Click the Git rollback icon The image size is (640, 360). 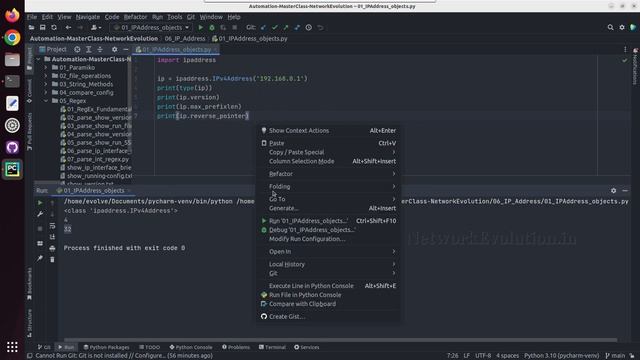pos(320,27)
